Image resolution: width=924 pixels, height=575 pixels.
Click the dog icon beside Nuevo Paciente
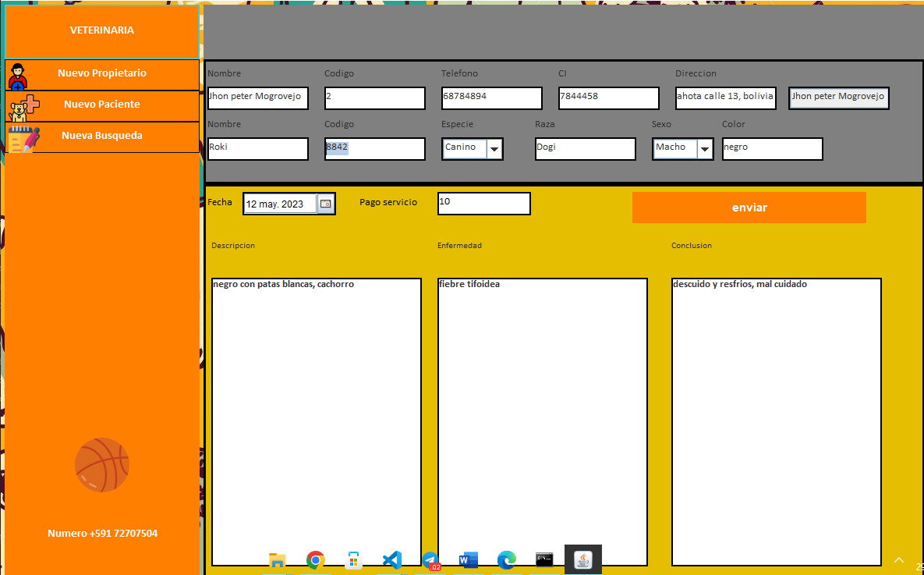pyautogui.click(x=25, y=108)
